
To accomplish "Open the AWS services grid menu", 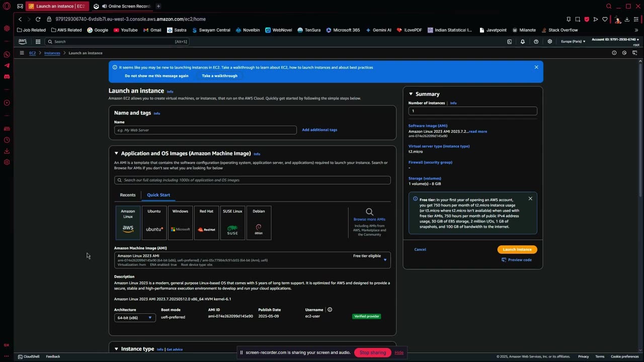I will 38,42.
